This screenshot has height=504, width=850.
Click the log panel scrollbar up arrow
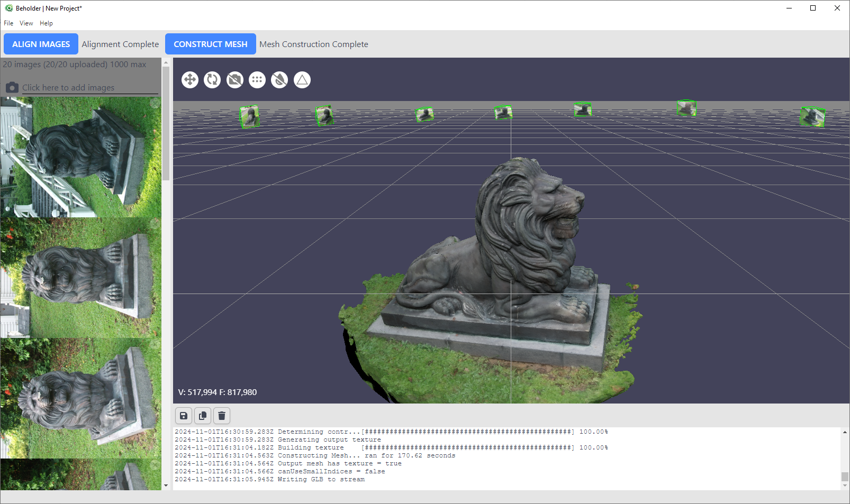click(845, 432)
